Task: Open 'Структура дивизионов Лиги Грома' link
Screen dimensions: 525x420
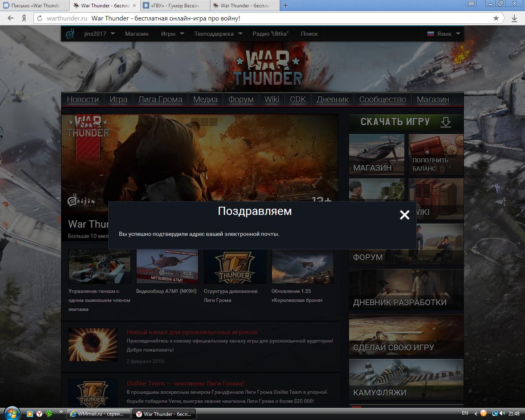Action: pyautogui.click(x=231, y=296)
